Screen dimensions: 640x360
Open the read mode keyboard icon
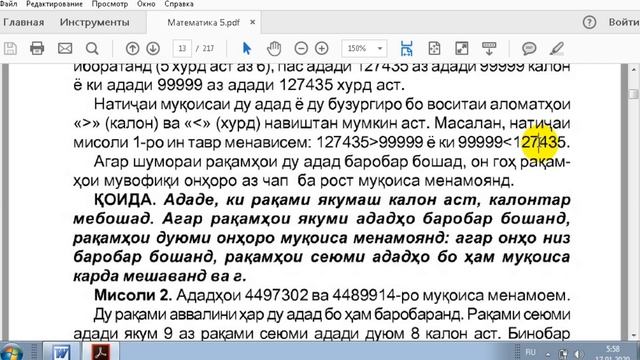tap(489, 49)
